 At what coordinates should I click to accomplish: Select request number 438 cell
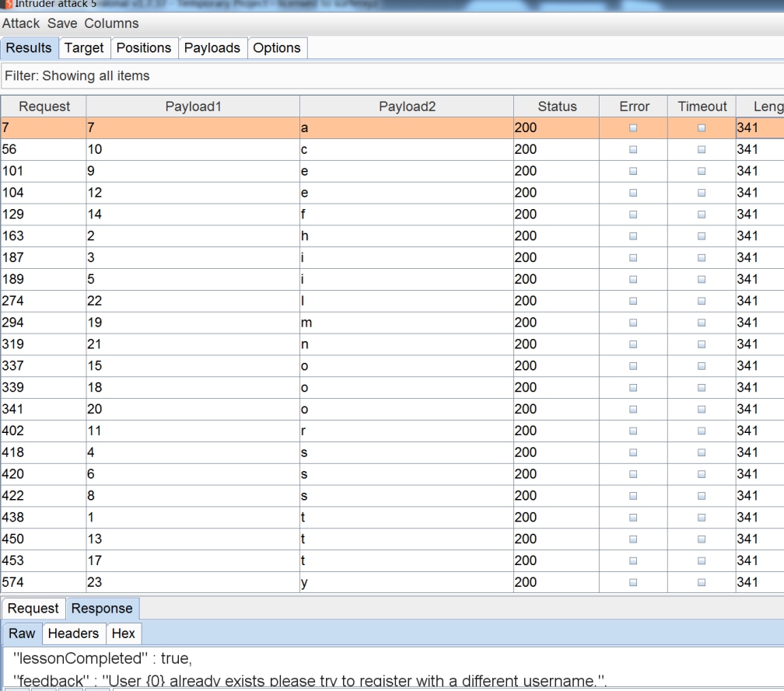44,518
